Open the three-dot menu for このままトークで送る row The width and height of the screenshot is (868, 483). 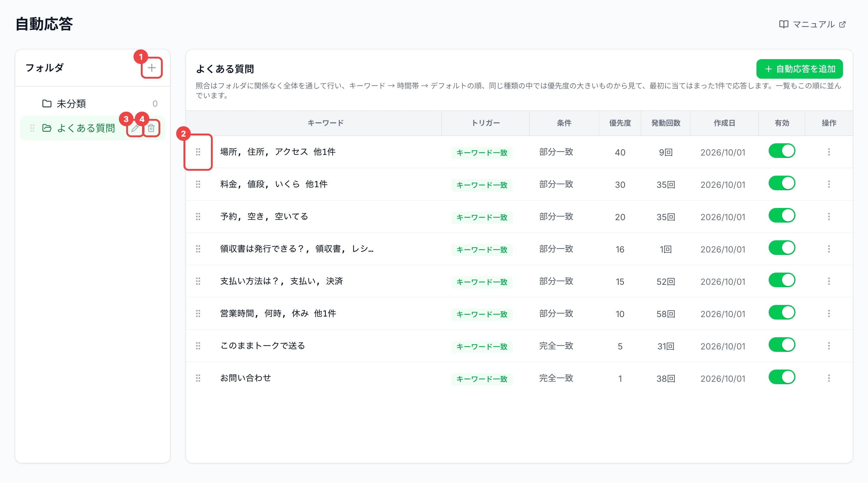pyautogui.click(x=829, y=346)
